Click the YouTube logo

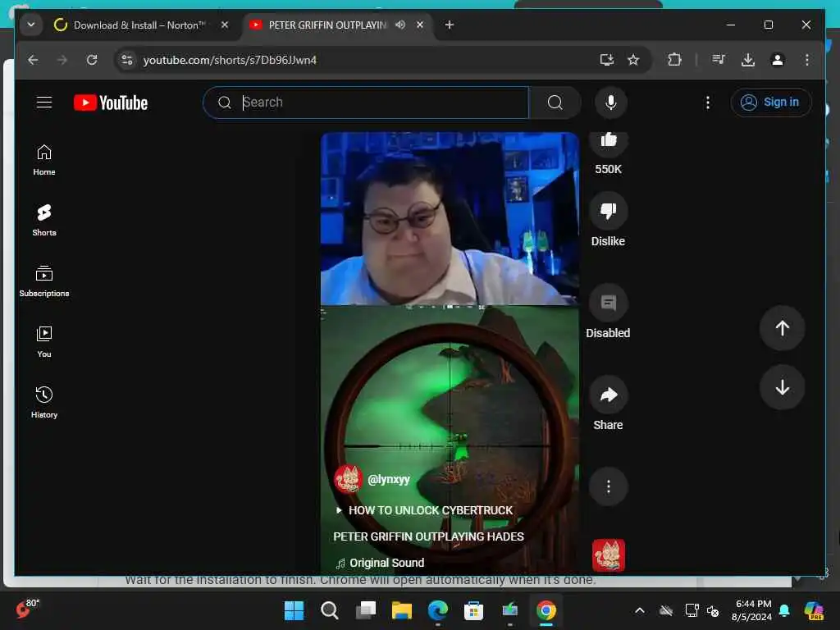pos(111,103)
